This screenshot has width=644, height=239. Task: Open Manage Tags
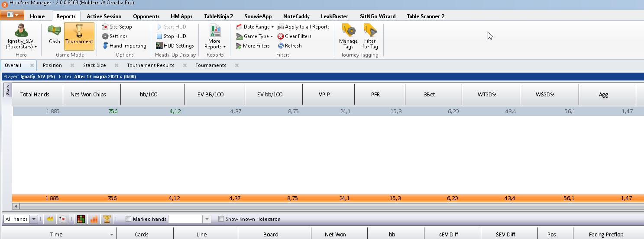coord(348,36)
